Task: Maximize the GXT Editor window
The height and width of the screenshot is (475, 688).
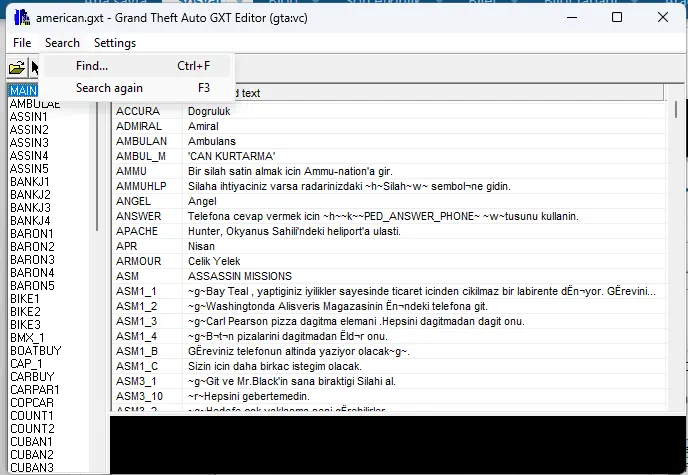Action: pyautogui.click(x=617, y=18)
